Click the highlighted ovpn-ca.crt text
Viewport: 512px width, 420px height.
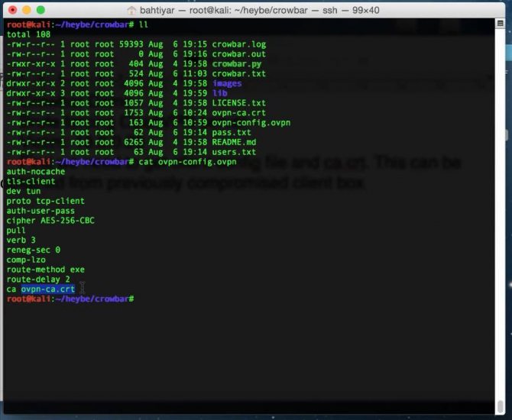(x=47, y=289)
